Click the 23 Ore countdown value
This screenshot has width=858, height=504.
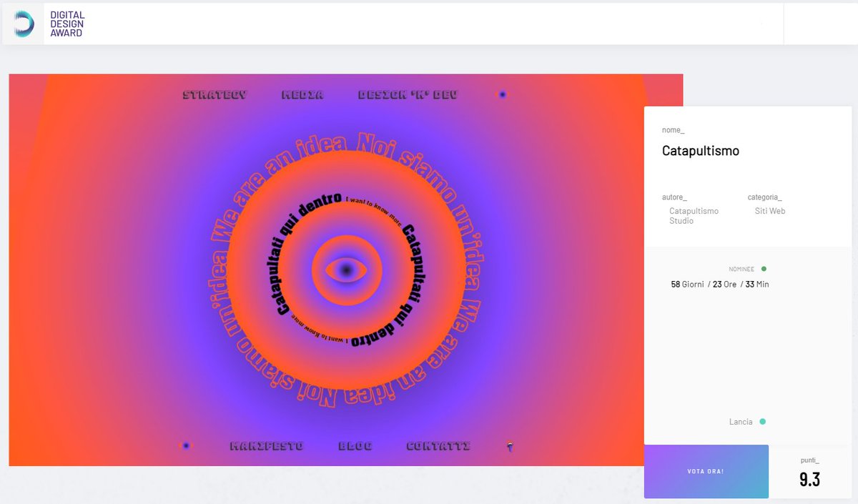pyautogui.click(x=724, y=284)
